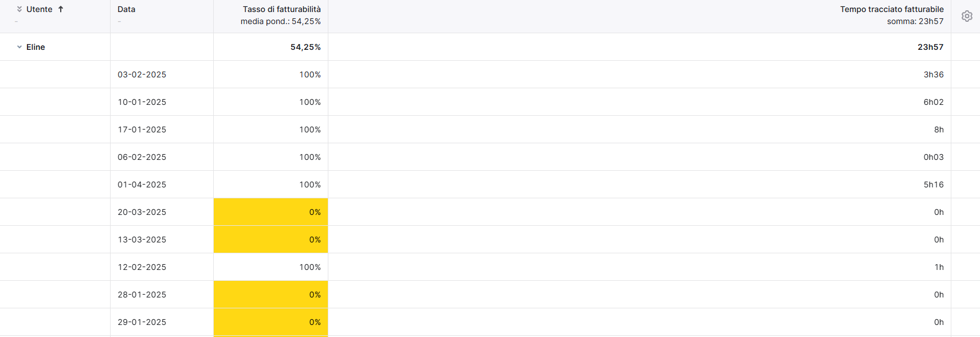Click the 8h billable time value
Viewport: 980px width, 337px height.
pos(939,130)
